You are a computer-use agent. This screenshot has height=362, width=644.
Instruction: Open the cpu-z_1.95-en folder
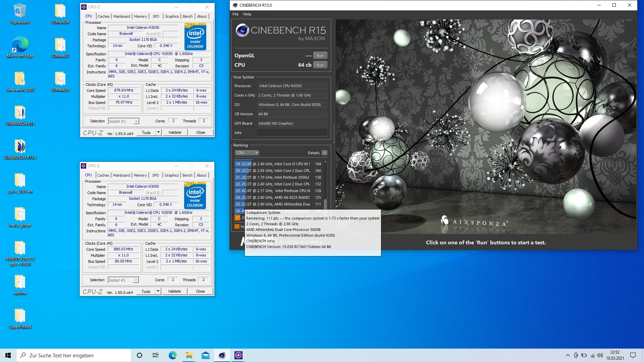coord(20,183)
